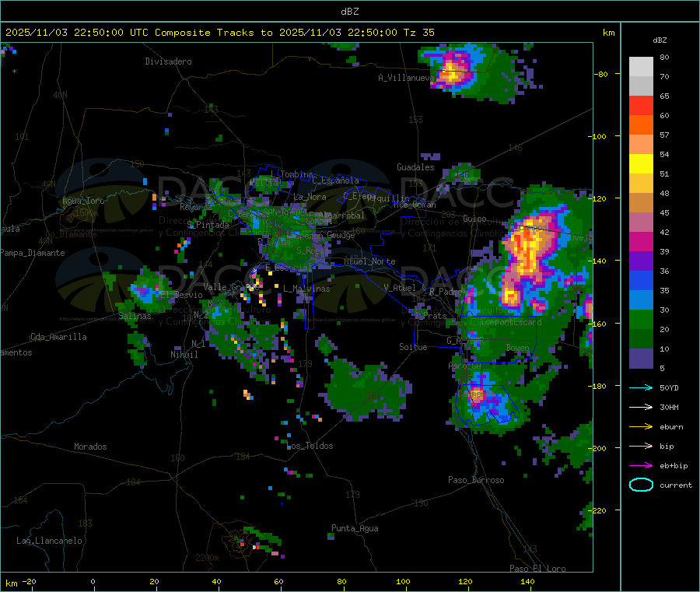700x592 pixels.
Task: Click the magenta eb+bip arrow icon
Action: pos(641,466)
